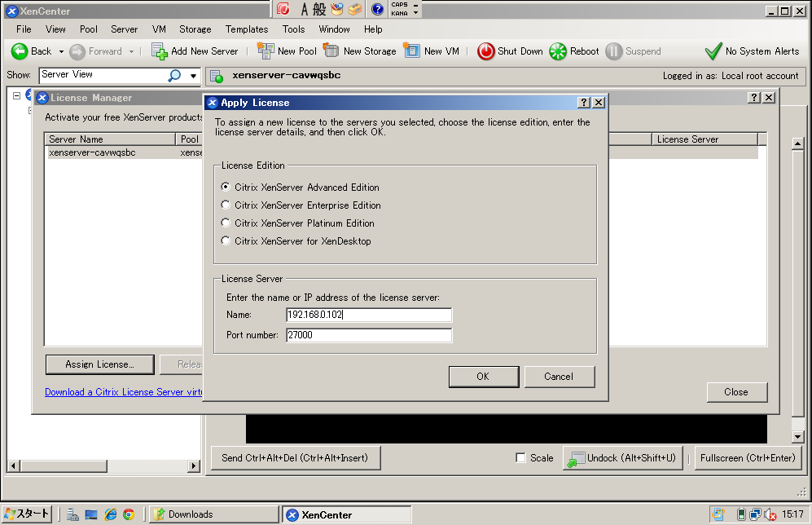The height and width of the screenshot is (525, 812).
Task: Open the Templates menu
Action: (247, 29)
